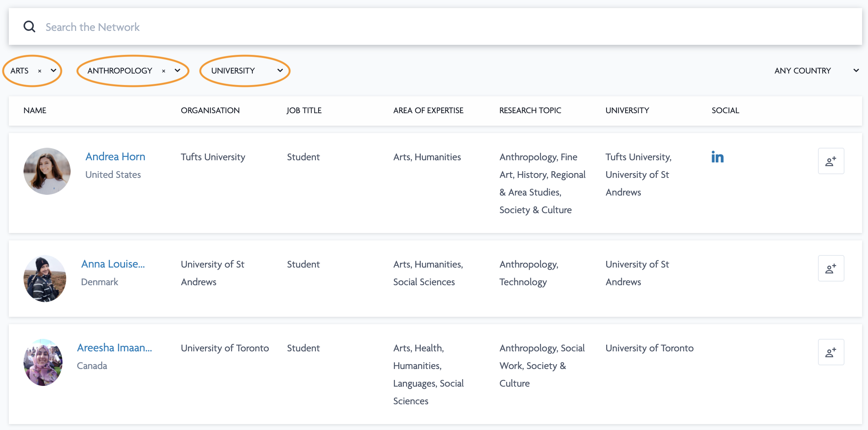This screenshot has height=430, width=868.
Task: Click the search magnifier icon
Action: click(29, 27)
